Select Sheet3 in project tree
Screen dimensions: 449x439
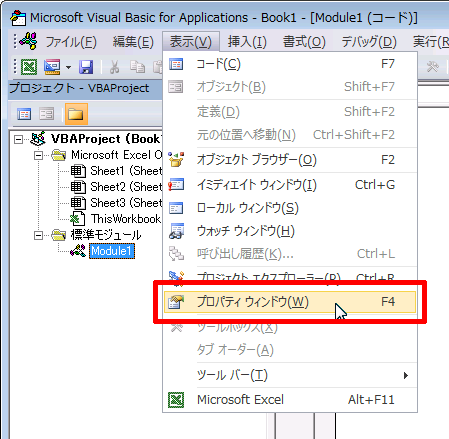point(126,203)
